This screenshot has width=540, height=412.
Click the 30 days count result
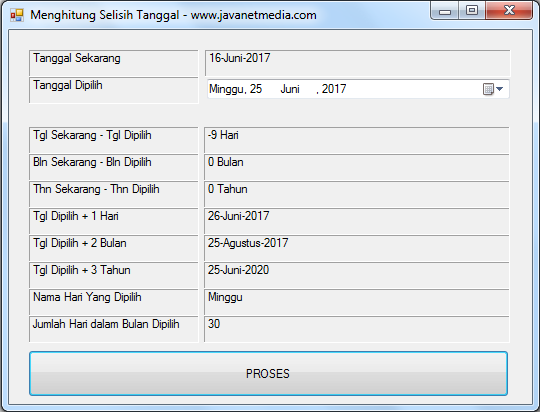(x=357, y=329)
